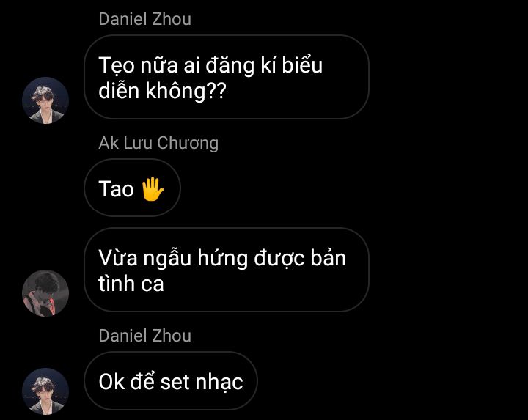Click the raised hand emoji
The image size is (528, 420).
[153, 189]
